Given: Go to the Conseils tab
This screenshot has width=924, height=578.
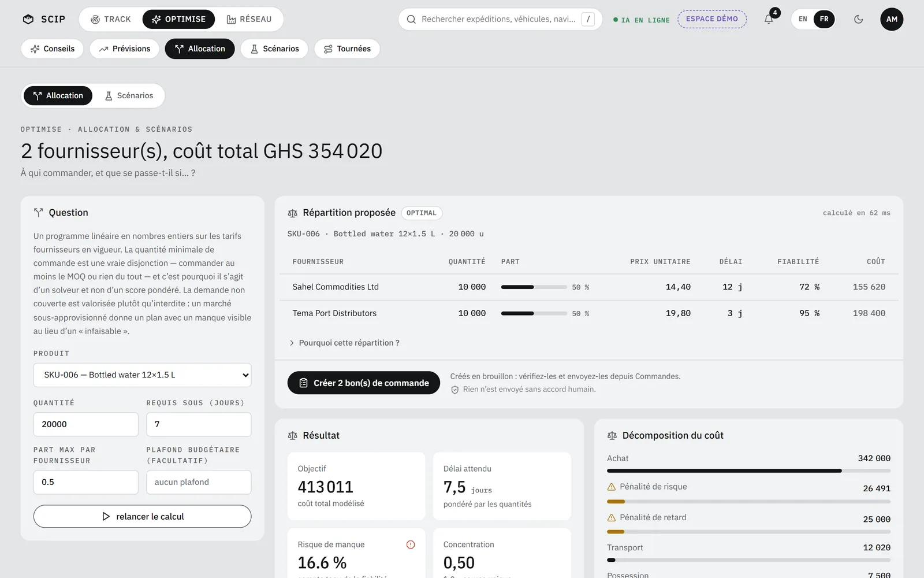Looking at the screenshot, I should (53, 49).
